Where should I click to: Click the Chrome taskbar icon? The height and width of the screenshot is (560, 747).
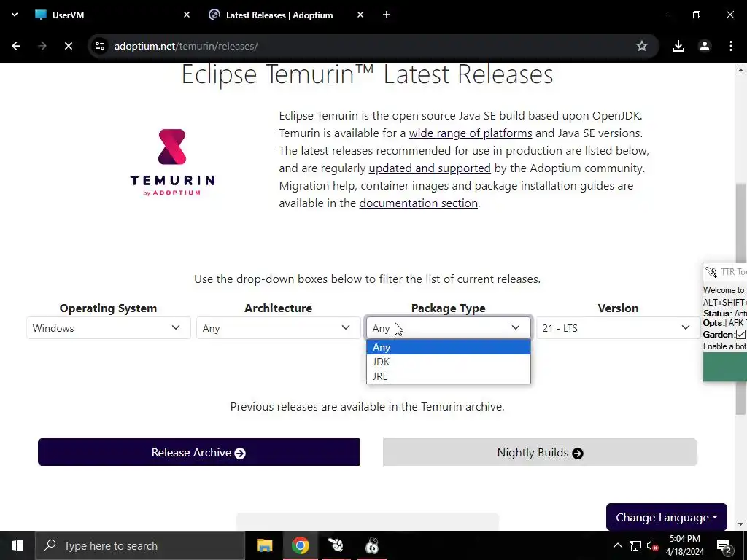(x=300, y=545)
